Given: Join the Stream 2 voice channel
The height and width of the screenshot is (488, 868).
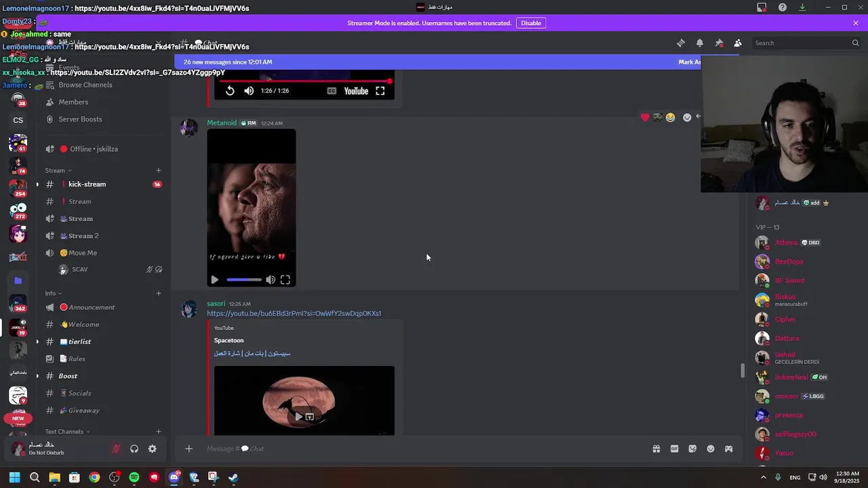Looking at the screenshot, I should (x=83, y=236).
